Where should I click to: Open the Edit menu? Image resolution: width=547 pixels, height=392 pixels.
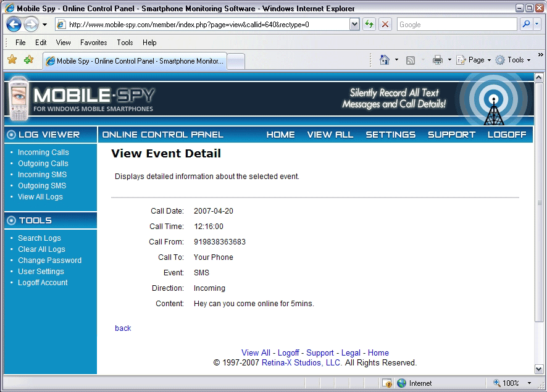pos(41,43)
